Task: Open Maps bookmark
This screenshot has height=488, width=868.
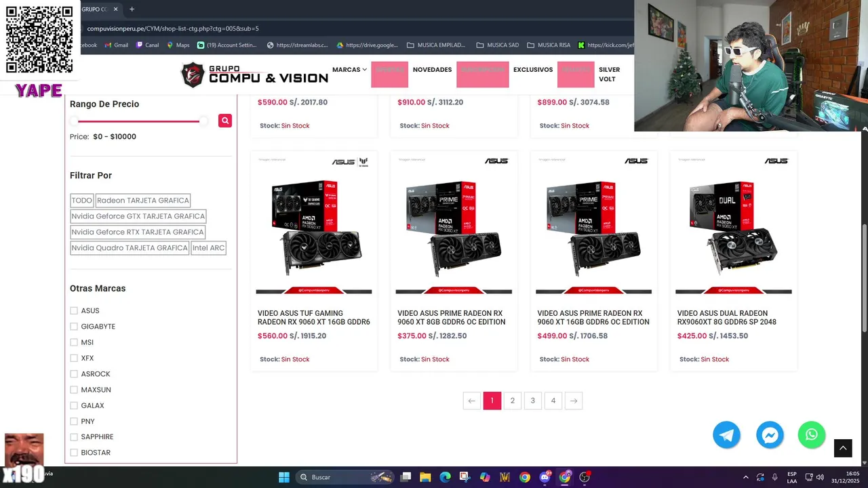Action: tap(178, 45)
